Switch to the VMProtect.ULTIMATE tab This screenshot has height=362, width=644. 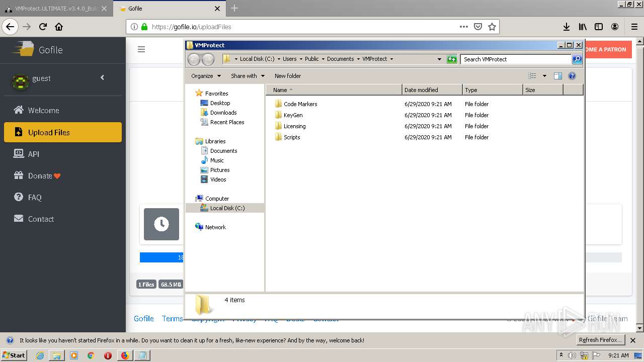point(56,9)
